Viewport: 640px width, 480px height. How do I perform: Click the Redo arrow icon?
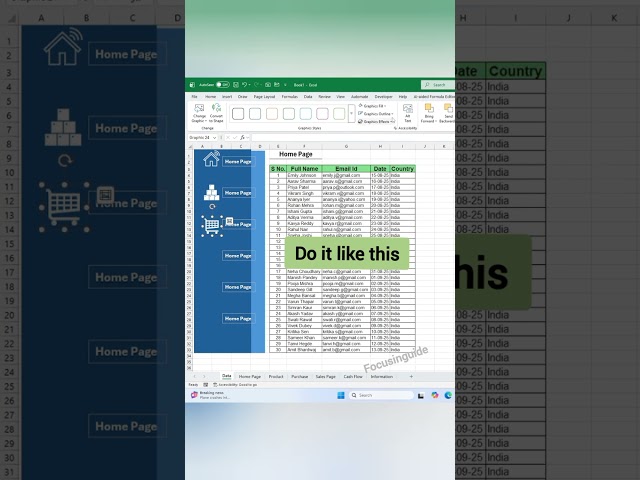[257, 85]
